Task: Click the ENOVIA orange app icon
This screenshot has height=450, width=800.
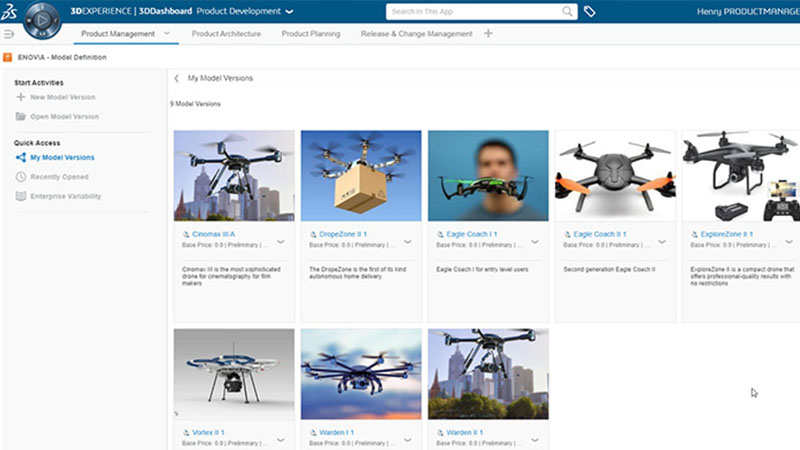Action: click(x=8, y=57)
